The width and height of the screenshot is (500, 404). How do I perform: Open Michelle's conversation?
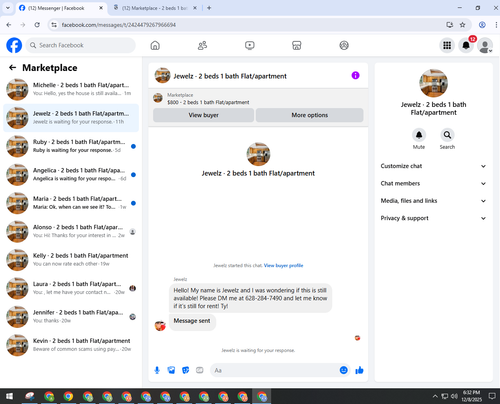tap(71, 89)
